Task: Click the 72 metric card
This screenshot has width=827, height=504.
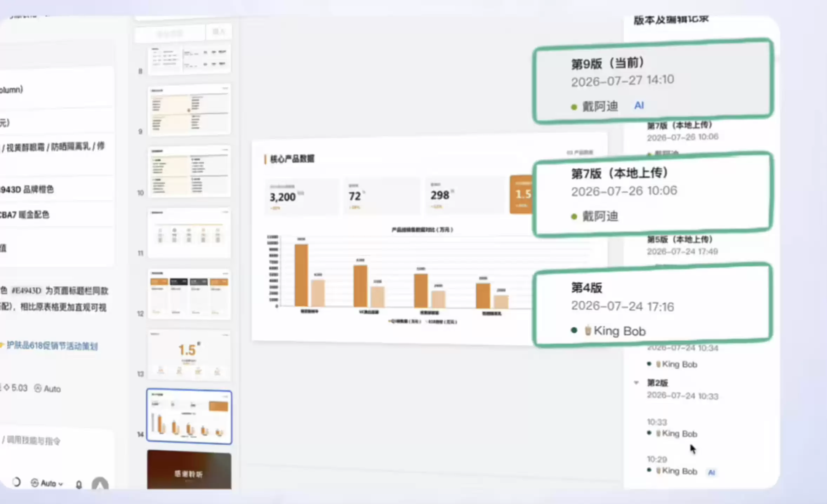Action: pos(381,196)
